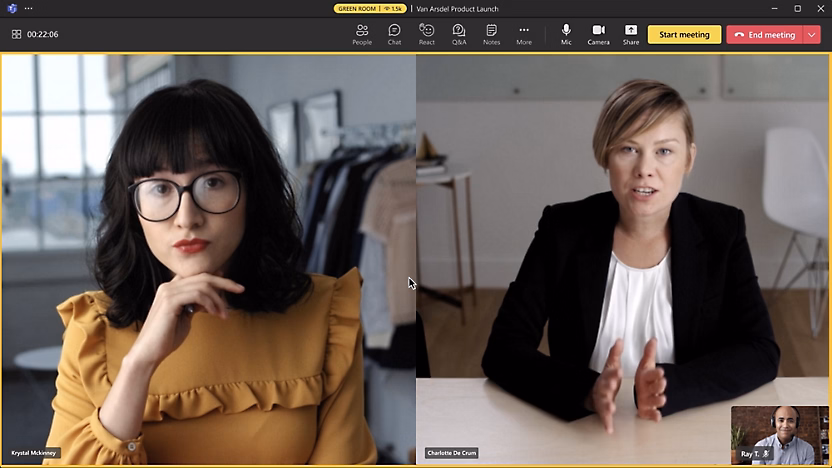The height and width of the screenshot is (468, 832).
Task: Toggle the Mic on or off
Action: [566, 34]
